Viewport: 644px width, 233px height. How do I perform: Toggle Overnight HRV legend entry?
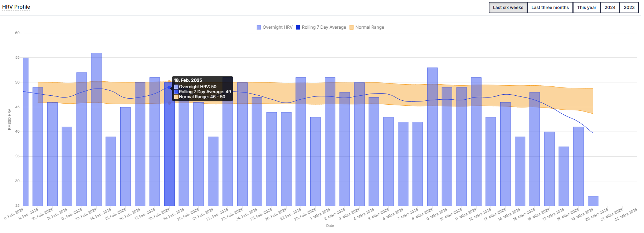[x=277, y=27]
